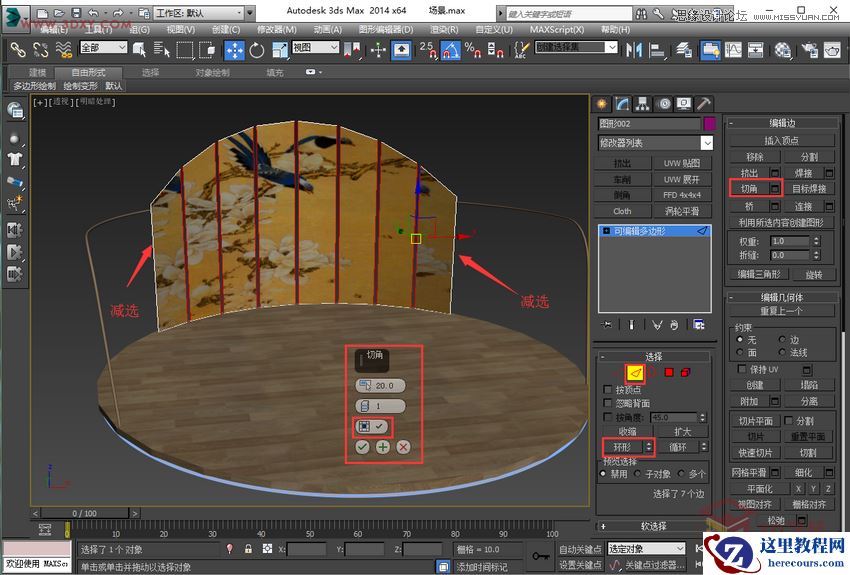Select the Edge sub-object icon
The height and width of the screenshot is (575, 850).
[635, 372]
